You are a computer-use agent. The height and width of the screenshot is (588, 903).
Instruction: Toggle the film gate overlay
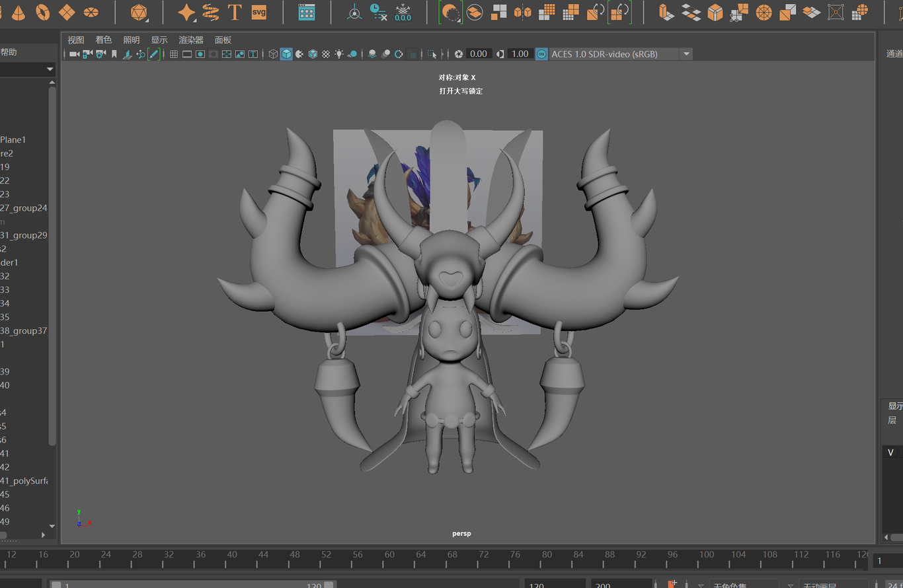point(187,54)
